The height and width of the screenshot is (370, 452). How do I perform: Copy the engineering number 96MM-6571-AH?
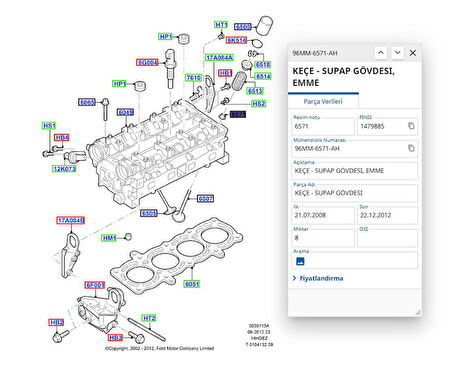[411, 148]
